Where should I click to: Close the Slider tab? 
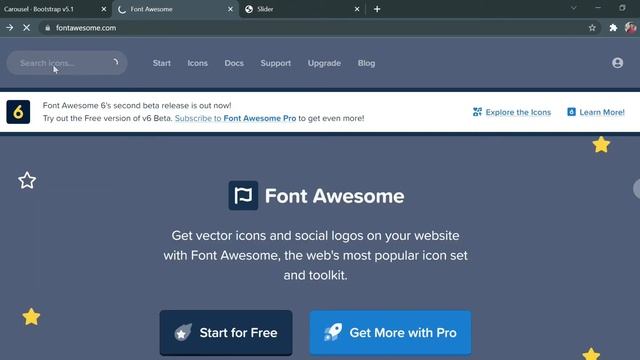click(x=357, y=9)
